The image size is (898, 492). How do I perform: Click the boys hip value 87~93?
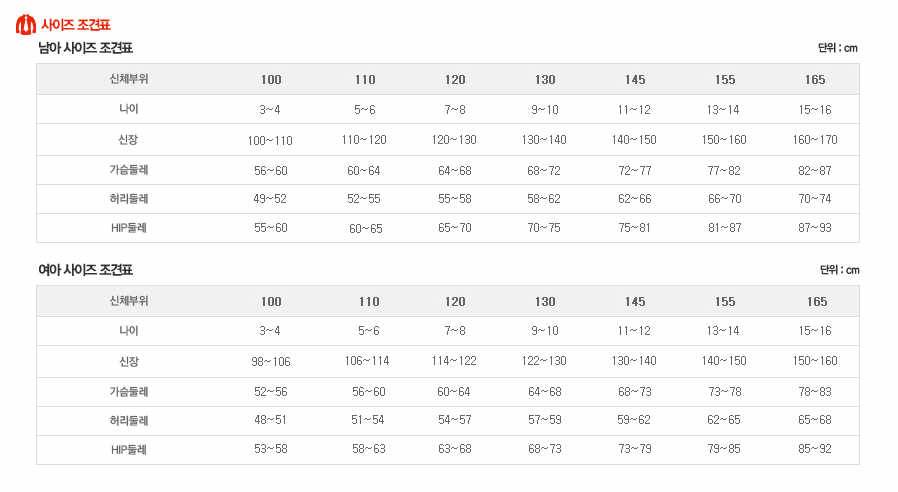tap(814, 228)
